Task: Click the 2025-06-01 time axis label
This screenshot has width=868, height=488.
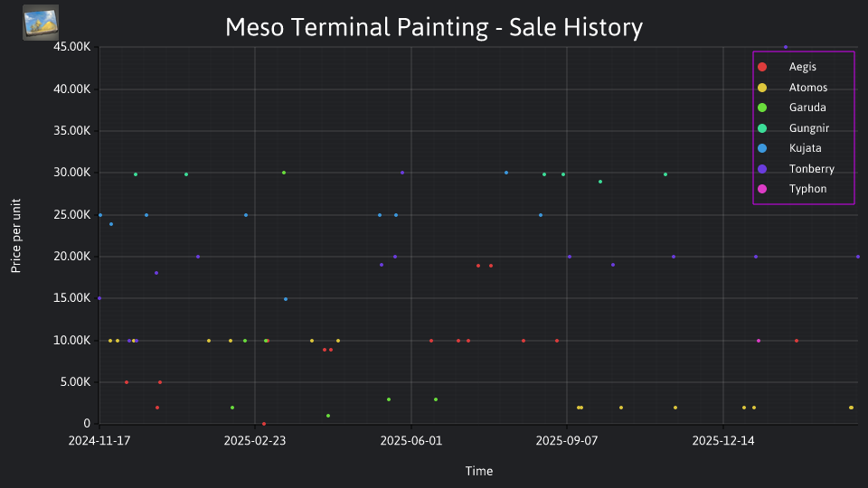Action: (411, 441)
